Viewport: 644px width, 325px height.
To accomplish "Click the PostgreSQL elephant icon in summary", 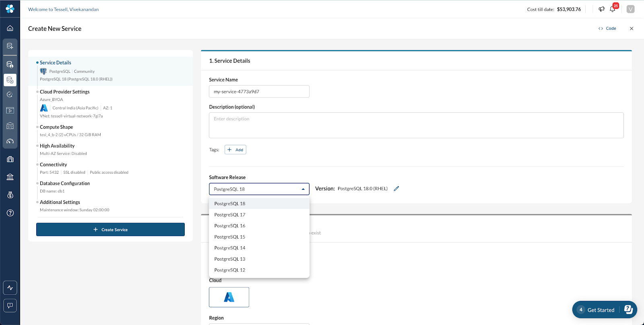I will pyautogui.click(x=43, y=71).
